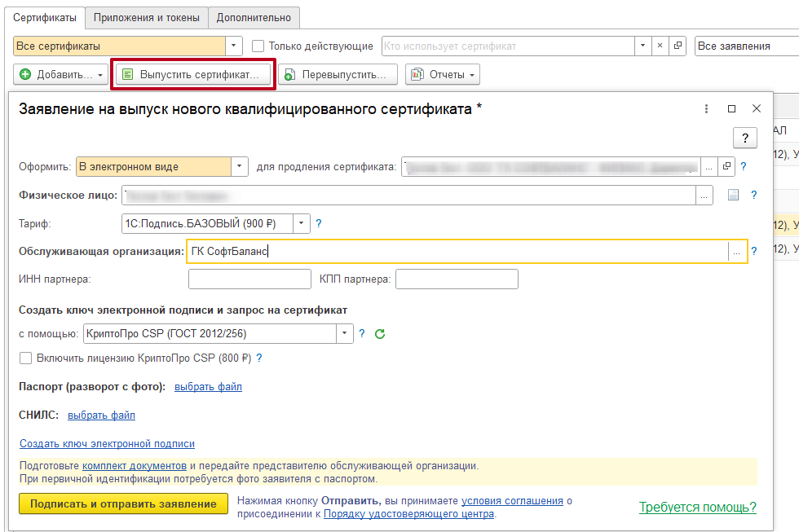Click the help question mark button in dialog
Viewport: 799px width, 532px height.
pyautogui.click(x=745, y=138)
